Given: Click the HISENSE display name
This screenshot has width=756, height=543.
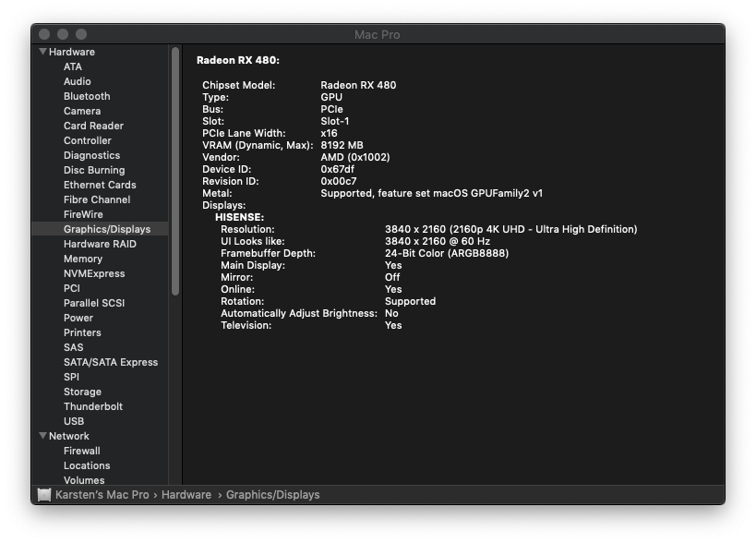Looking at the screenshot, I should point(240,218).
